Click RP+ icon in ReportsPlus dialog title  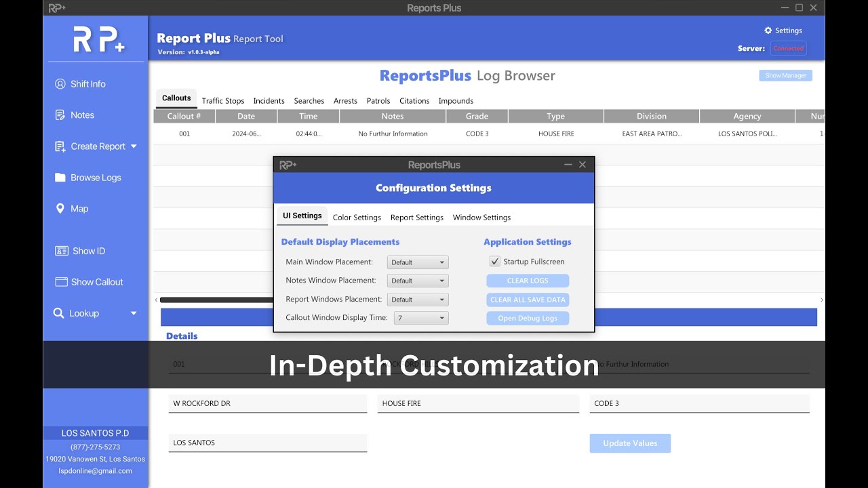point(288,165)
